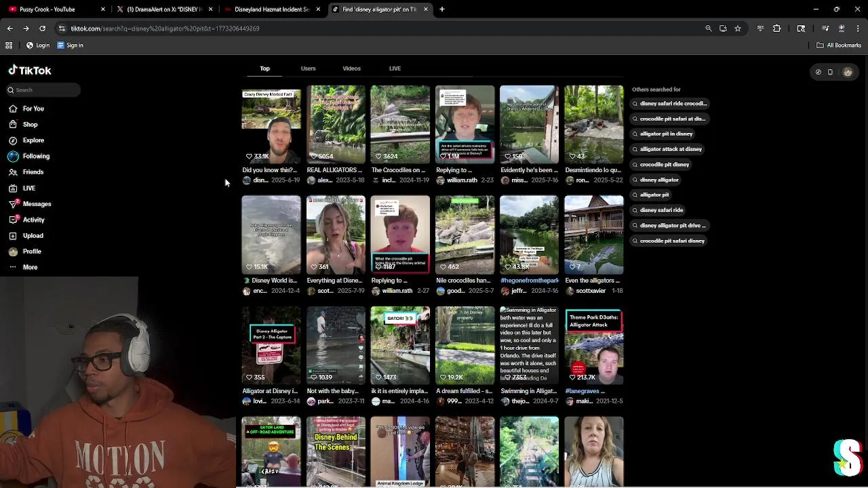Open 'The Crocodiles on' video thumbnail
Viewport: 868px width, 488px height.
click(x=400, y=125)
